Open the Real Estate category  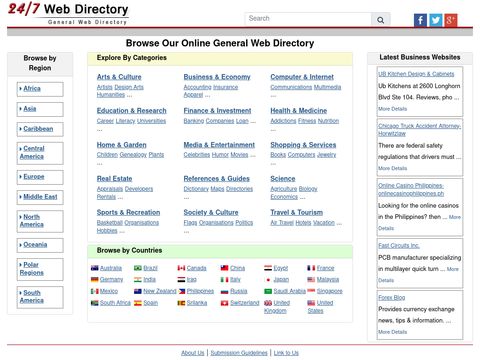[114, 179]
